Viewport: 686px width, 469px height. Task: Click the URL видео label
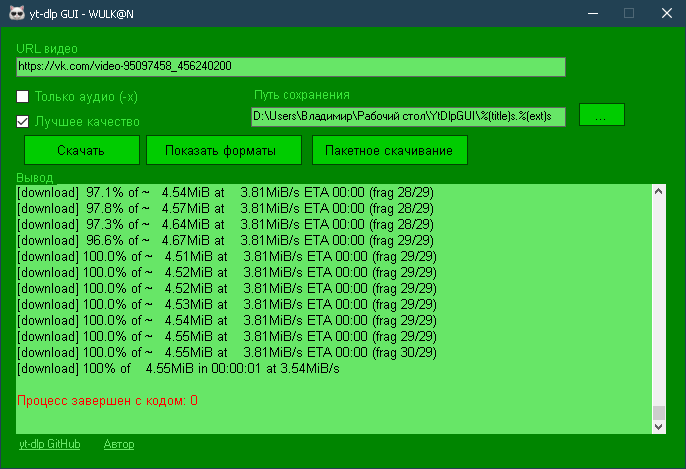pyautogui.click(x=47, y=49)
